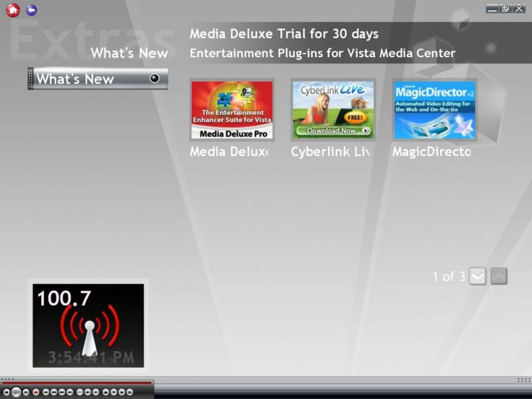Open the MagicDirector v2 thumbnail
Image resolution: width=532 pixels, height=399 pixels.
435,110
